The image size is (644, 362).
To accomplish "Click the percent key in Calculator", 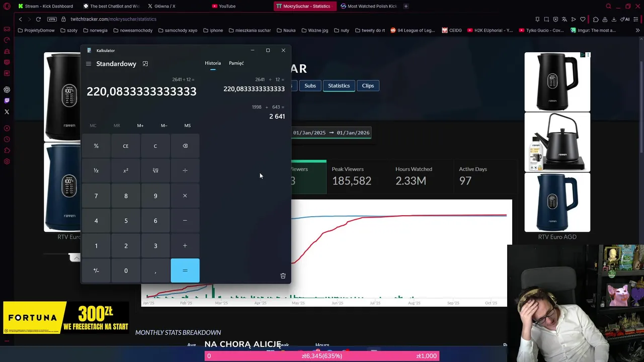I will [x=96, y=146].
